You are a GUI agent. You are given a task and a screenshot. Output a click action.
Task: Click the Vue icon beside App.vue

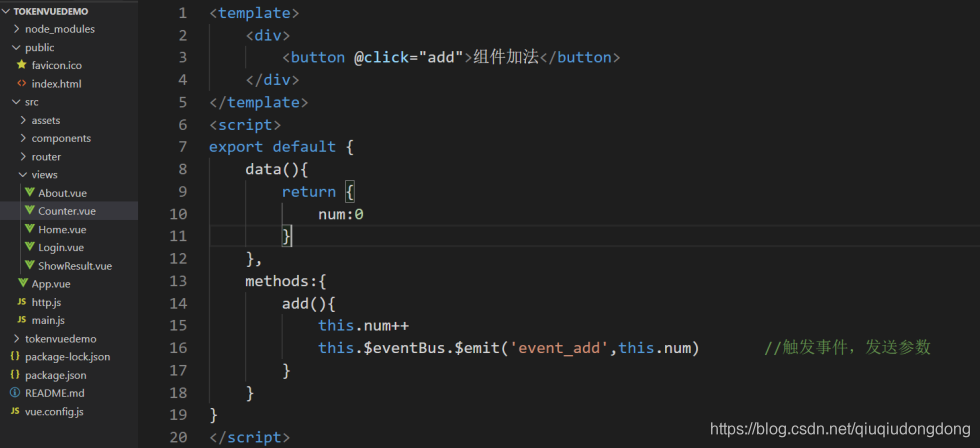22,283
